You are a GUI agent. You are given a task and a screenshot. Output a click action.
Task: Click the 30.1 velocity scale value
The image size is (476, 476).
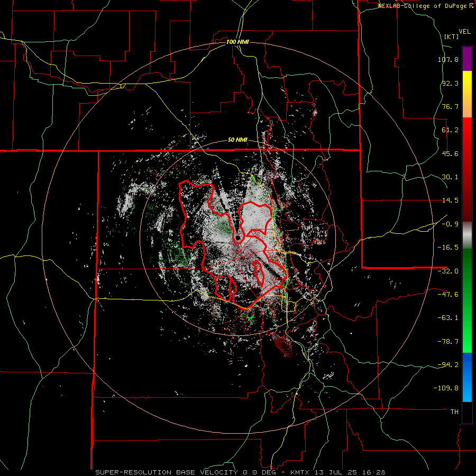click(x=450, y=177)
